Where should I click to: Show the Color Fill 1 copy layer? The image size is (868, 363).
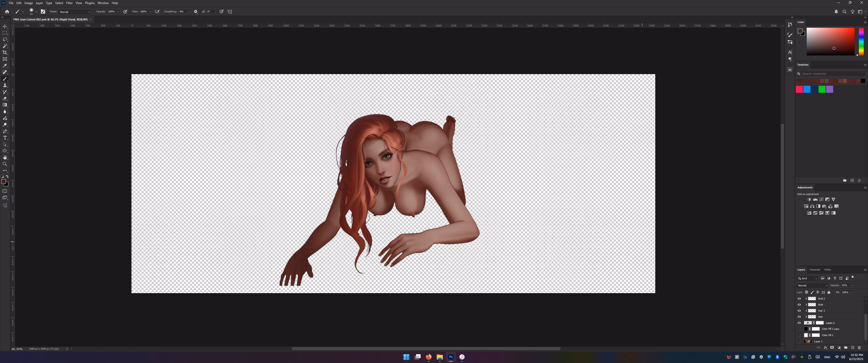click(799, 329)
